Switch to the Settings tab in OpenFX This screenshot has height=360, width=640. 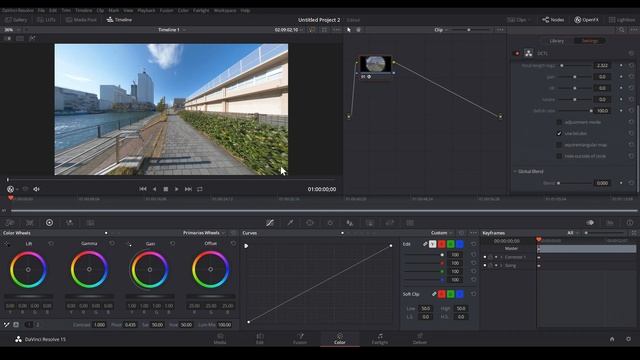(x=590, y=41)
